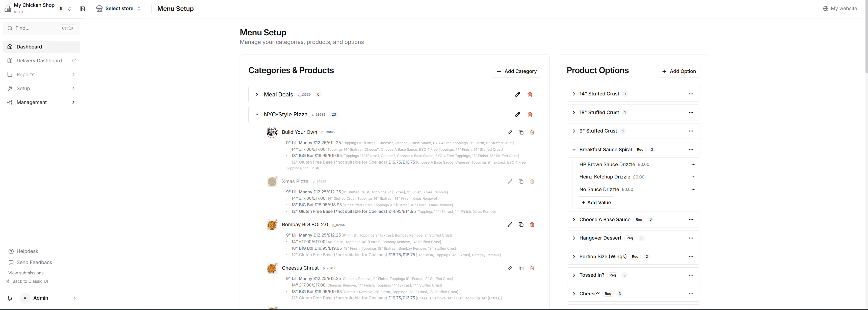Delete the Bombay BiG BOi 2.0 product
This screenshot has height=310, width=868.
coord(532,224)
